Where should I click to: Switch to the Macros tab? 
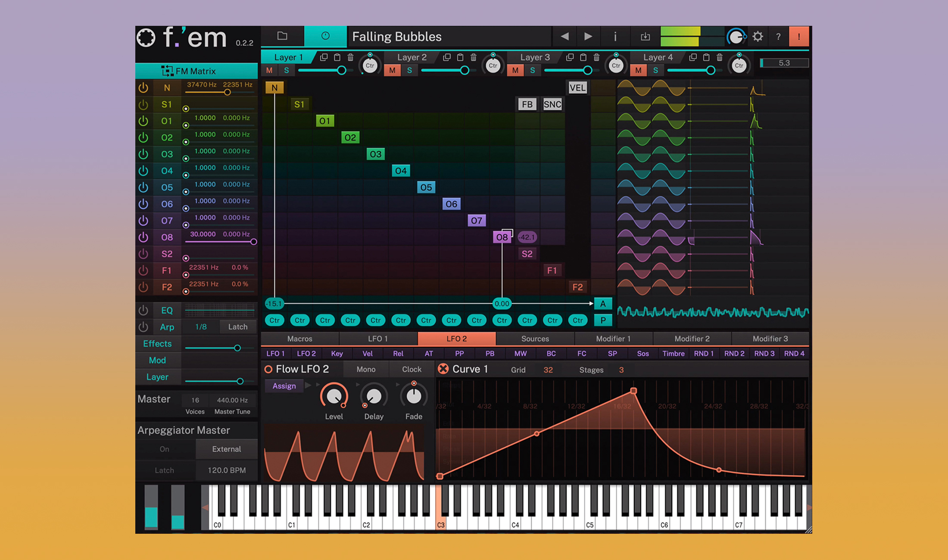pyautogui.click(x=299, y=339)
